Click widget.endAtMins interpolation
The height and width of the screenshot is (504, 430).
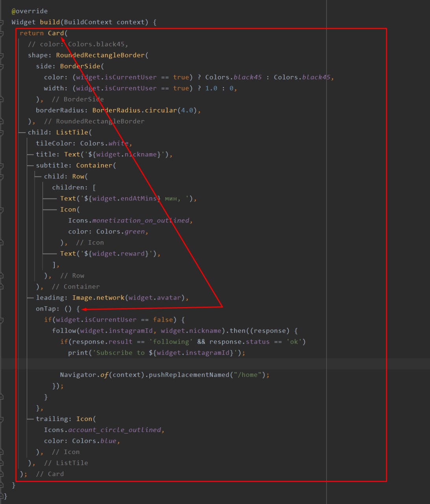tap(124, 198)
